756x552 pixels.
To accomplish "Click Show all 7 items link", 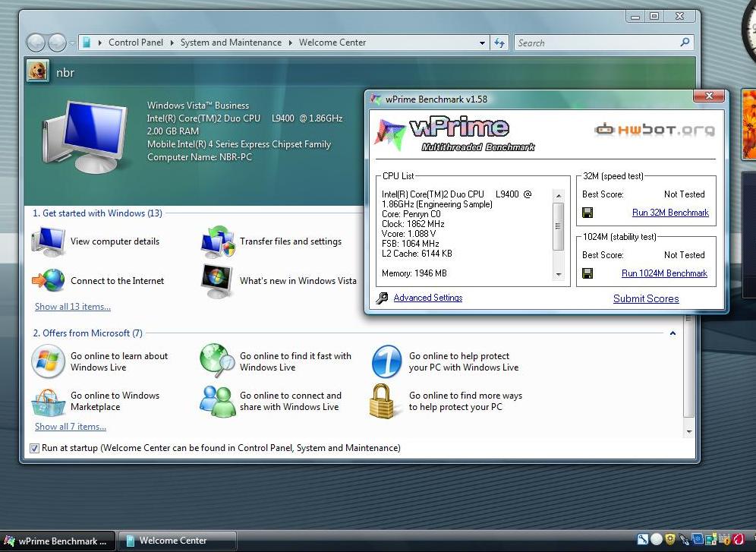I will point(71,427).
